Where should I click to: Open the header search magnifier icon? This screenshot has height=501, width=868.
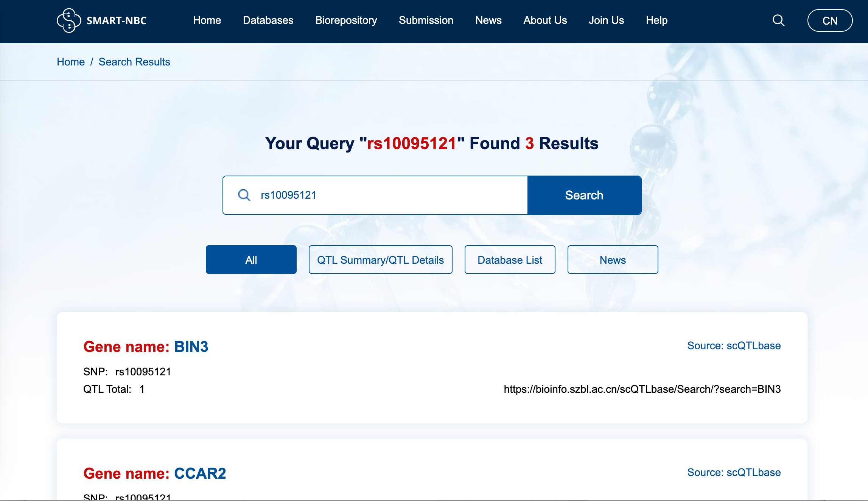click(x=778, y=20)
